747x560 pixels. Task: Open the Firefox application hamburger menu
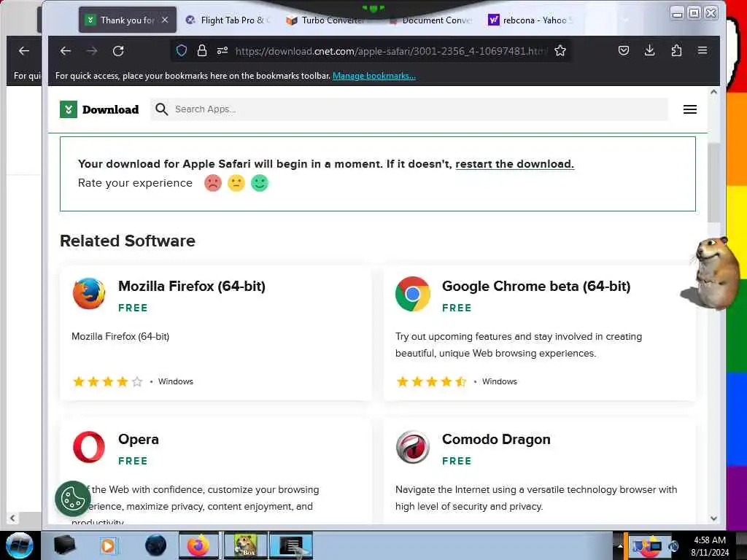703,50
